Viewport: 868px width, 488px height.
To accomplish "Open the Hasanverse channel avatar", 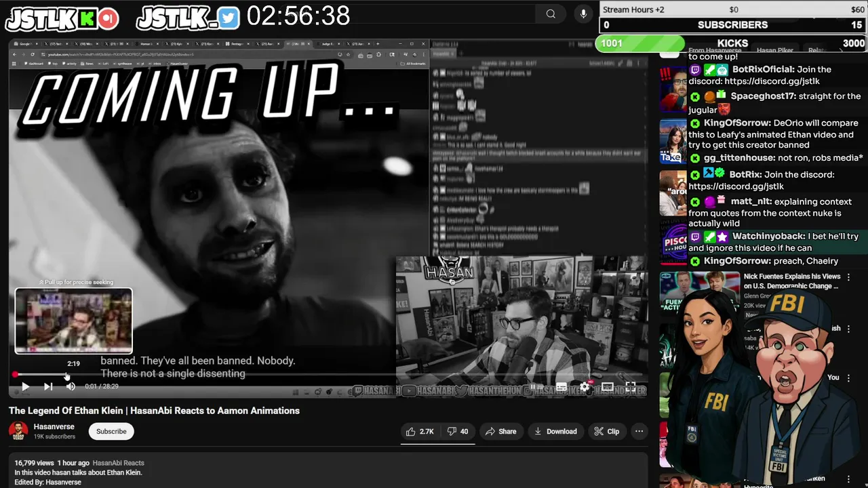I will pyautogui.click(x=18, y=431).
